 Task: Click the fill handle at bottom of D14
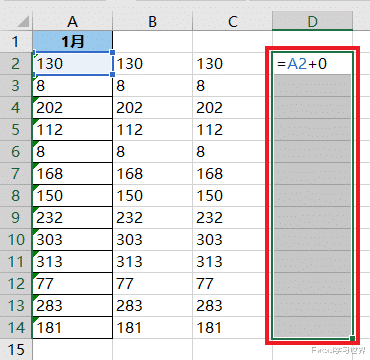click(352, 339)
